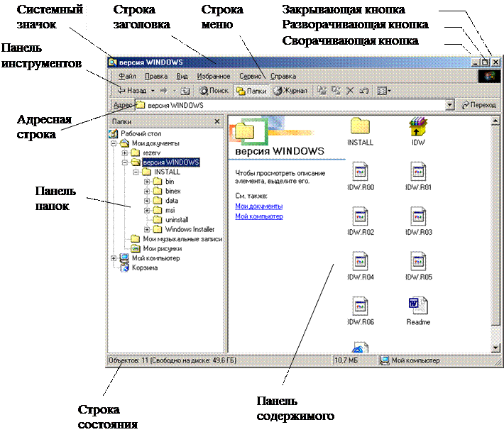Screen dimensions: 504x437
Task: Click the Переход (Go) button
Action: 478,105
